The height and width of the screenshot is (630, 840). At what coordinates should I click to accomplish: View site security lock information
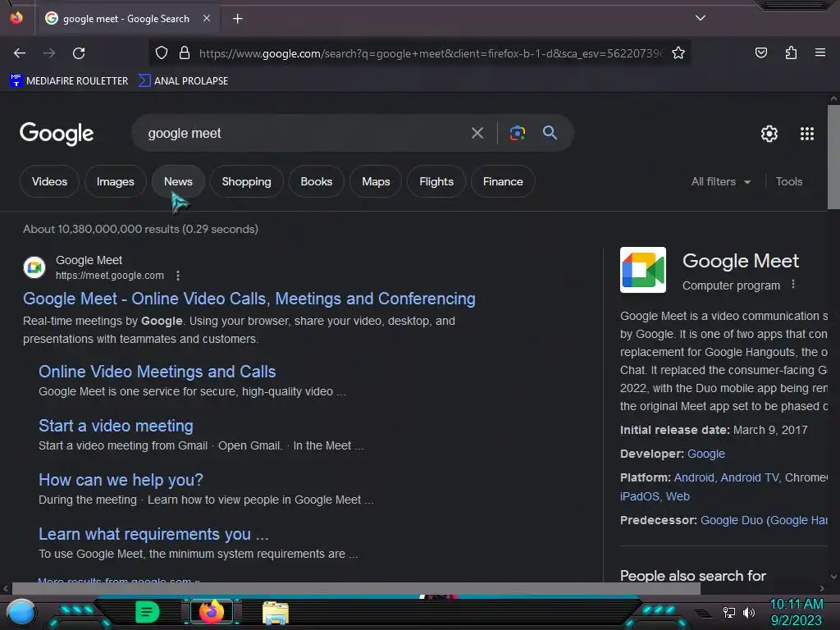(185, 52)
